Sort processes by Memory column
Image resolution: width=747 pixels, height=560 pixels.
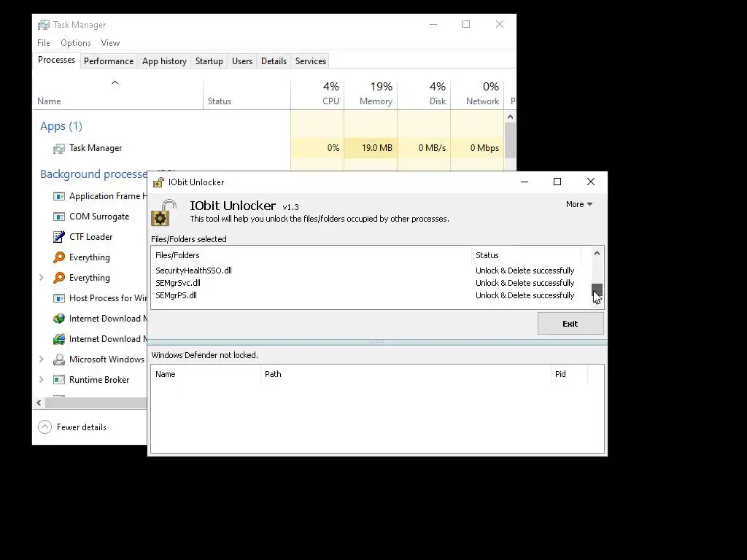371,94
